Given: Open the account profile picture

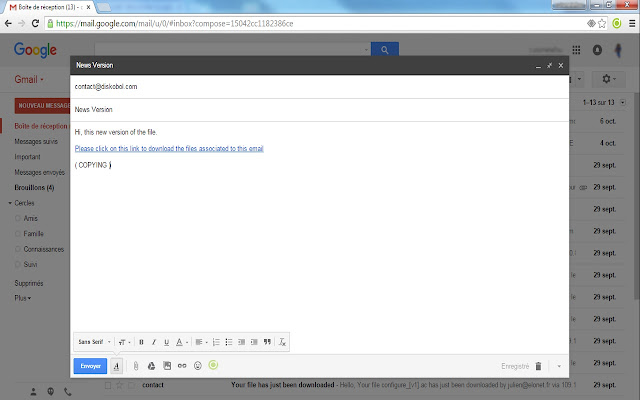Looking at the screenshot, I should click(x=618, y=50).
